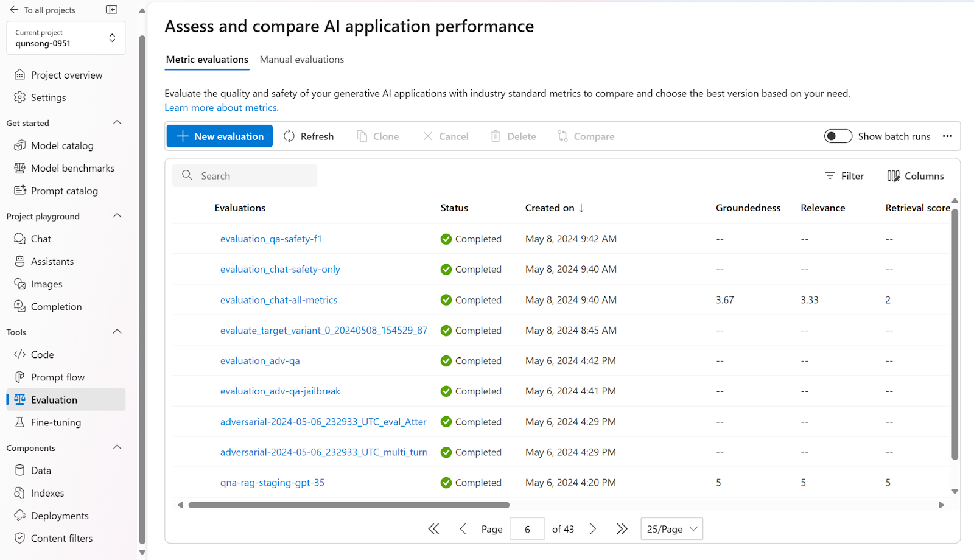Toggle the Show batch runs switch
Viewport: 974px width, 560px height.
point(838,136)
